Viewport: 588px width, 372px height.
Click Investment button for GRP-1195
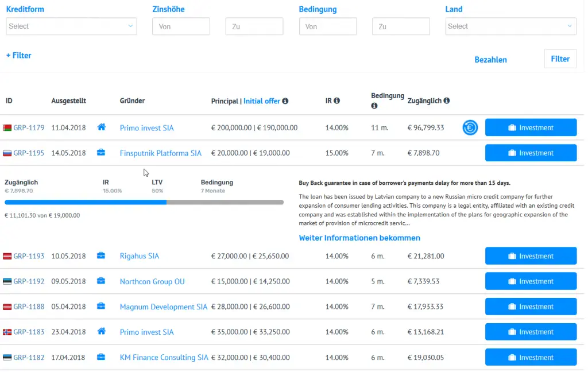[531, 153]
